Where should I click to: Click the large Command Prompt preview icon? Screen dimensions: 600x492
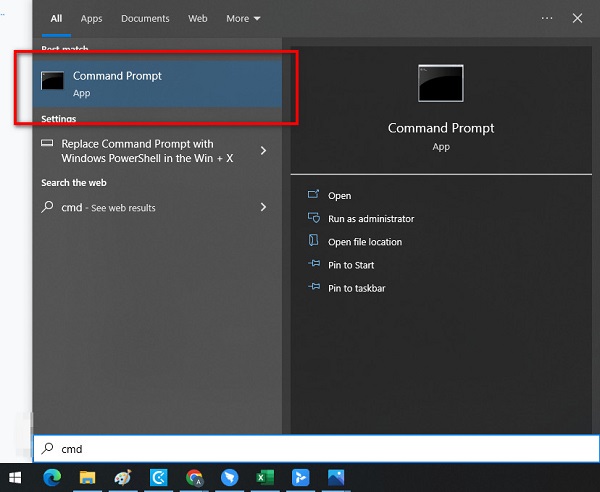point(441,83)
